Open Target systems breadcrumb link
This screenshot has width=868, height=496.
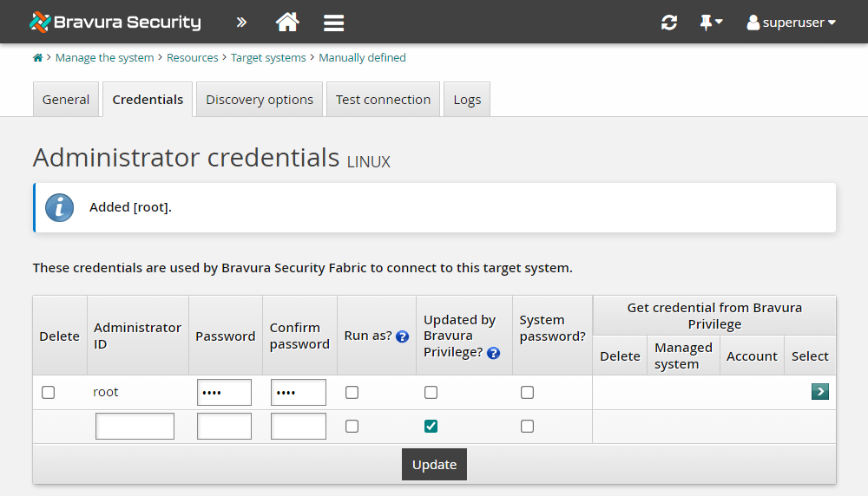pos(268,57)
